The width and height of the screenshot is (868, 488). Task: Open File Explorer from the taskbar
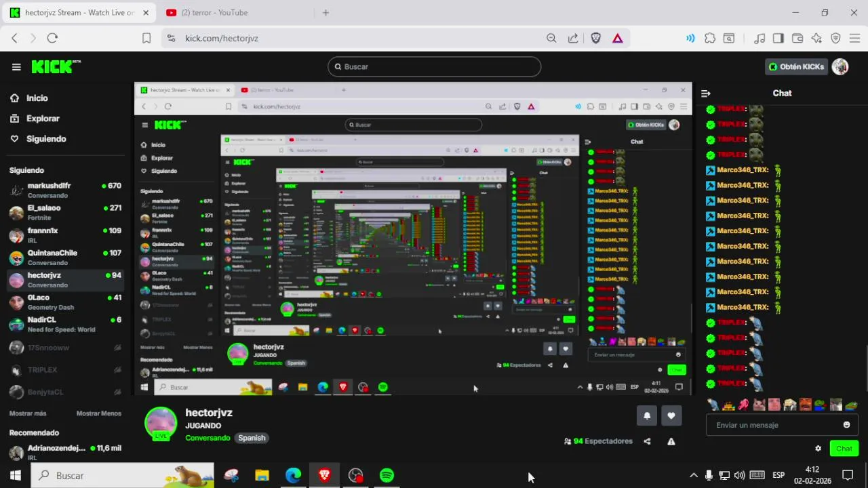tap(262, 476)
